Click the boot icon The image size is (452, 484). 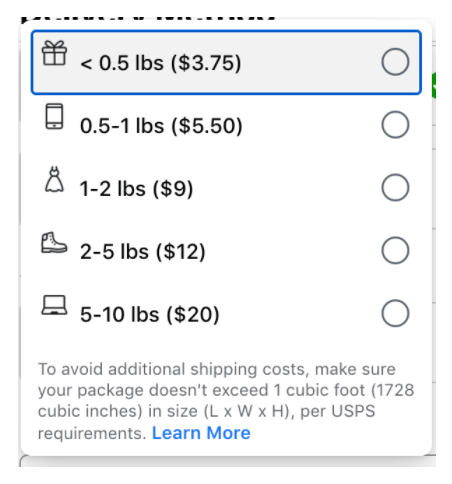tap(54, 243)
